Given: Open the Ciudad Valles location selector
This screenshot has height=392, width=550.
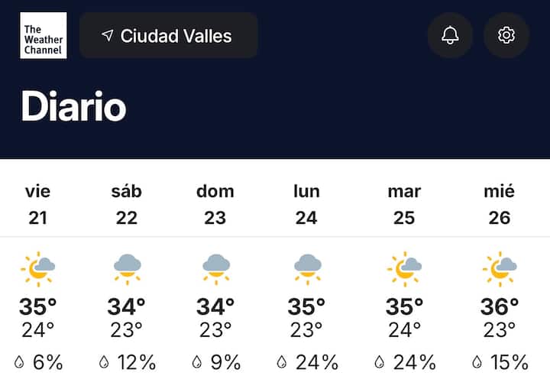Looking at the screenshot, I should (x=169, y=35).
